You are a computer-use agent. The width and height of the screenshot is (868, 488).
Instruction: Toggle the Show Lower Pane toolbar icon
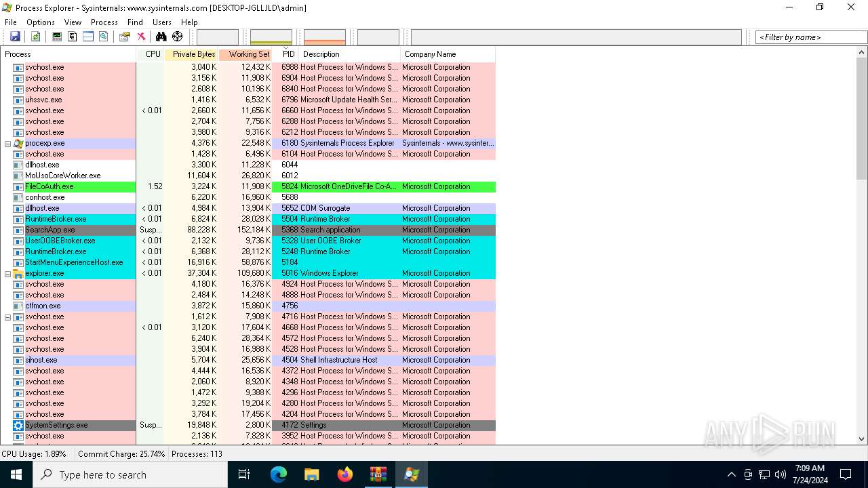88,37
